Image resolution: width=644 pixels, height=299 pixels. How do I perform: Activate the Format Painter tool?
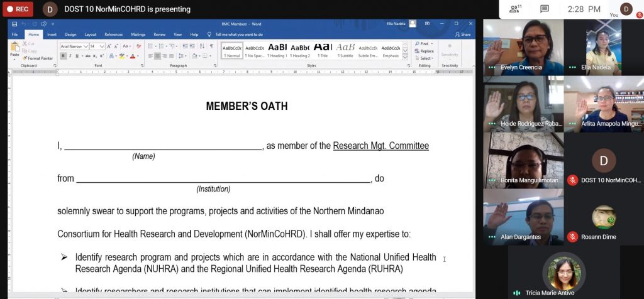[37, 58]
